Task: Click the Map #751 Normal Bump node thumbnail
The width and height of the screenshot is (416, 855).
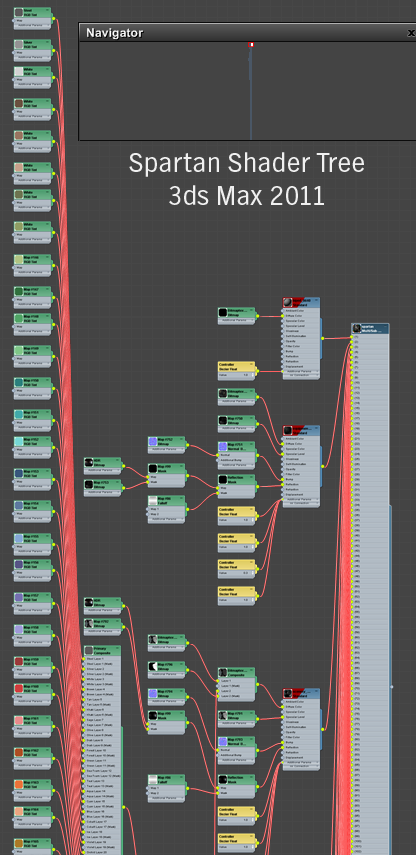Action: (222, 447)
